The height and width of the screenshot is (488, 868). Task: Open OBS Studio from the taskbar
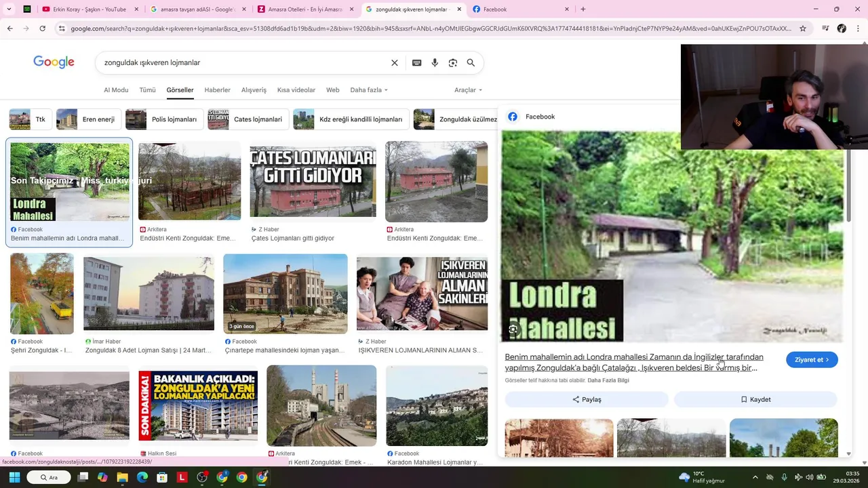[x=202, y=477]
